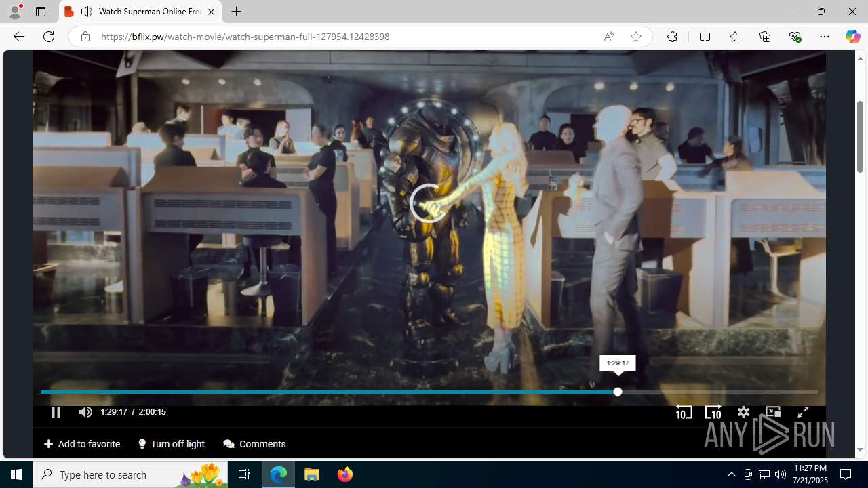868x488 pixels.
Task: Skip forward 10 seconds
Action: tap(713, 412)
